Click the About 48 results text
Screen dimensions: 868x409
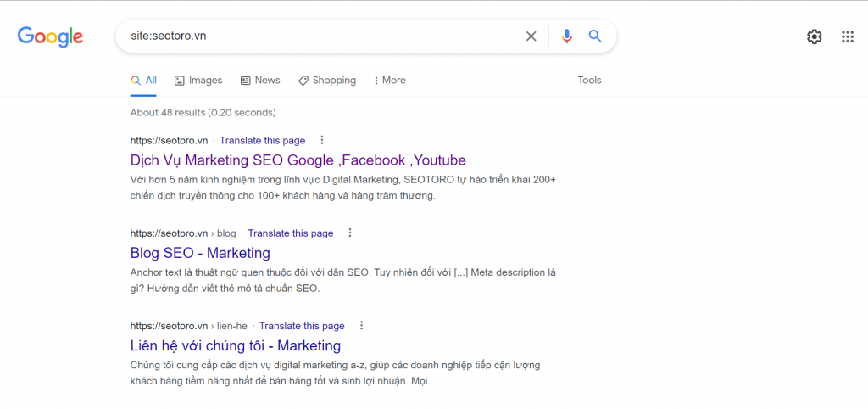coord(203,113)
